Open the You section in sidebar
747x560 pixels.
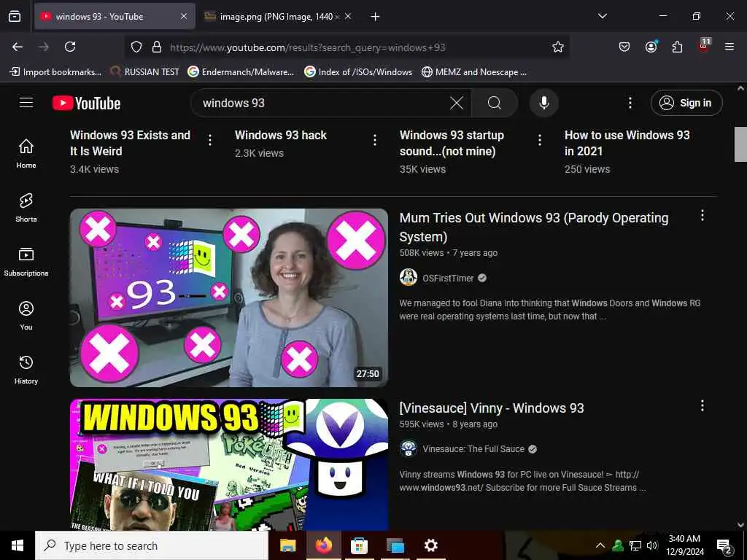(x=26, y=315)
